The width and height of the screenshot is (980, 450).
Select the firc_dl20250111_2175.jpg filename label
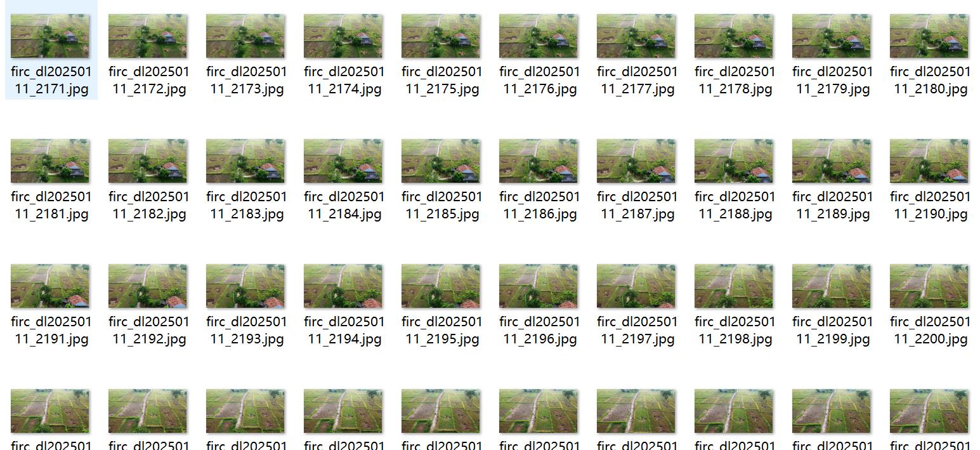pos(442,80)
